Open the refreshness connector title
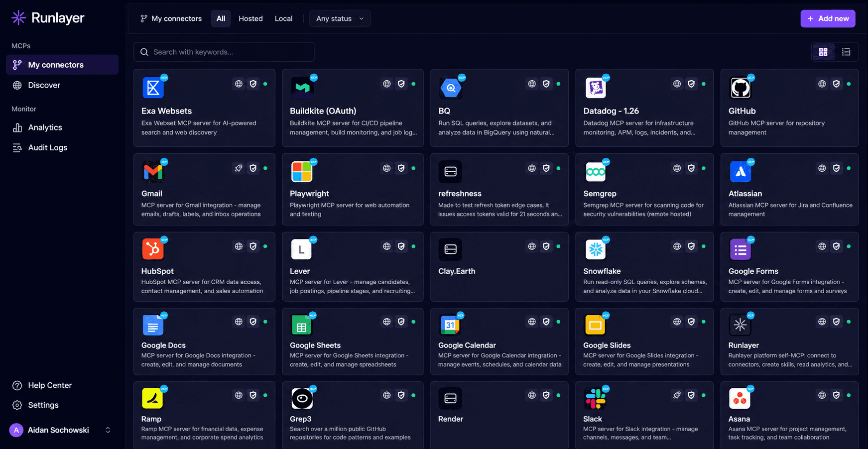This screenshot has width=868, height=449. 460,194
